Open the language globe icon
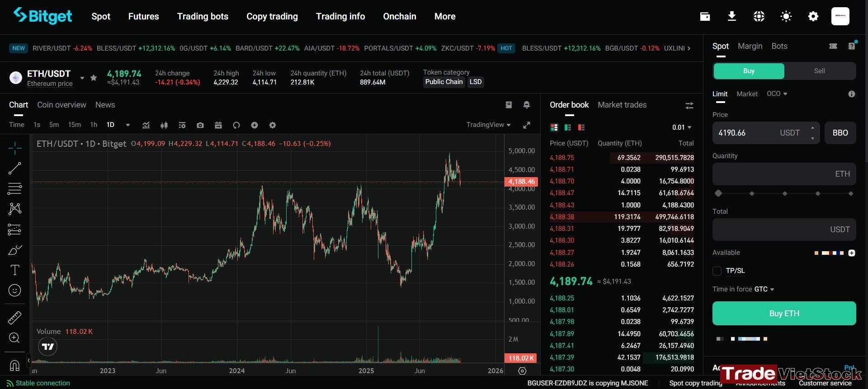The image size is (868, 389). click(x=759, y=17)
